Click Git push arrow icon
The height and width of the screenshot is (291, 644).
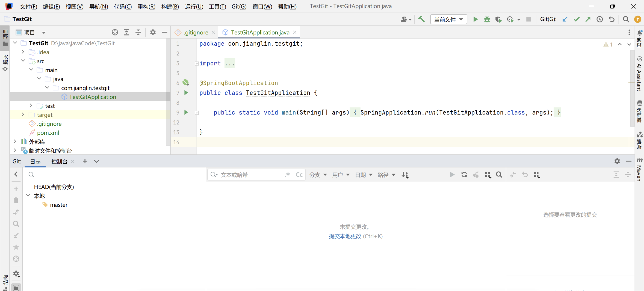[588, 19]
